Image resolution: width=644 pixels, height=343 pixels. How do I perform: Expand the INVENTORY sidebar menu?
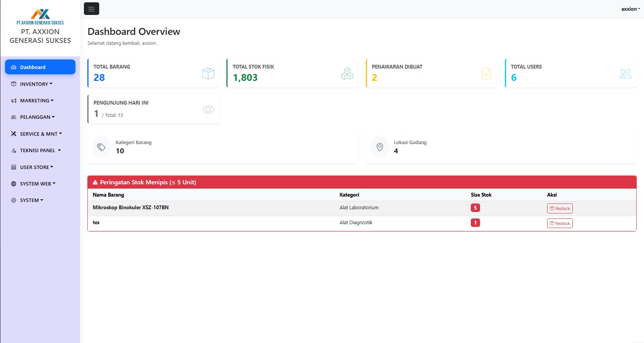pyautogui.click(x=40, y=84)
